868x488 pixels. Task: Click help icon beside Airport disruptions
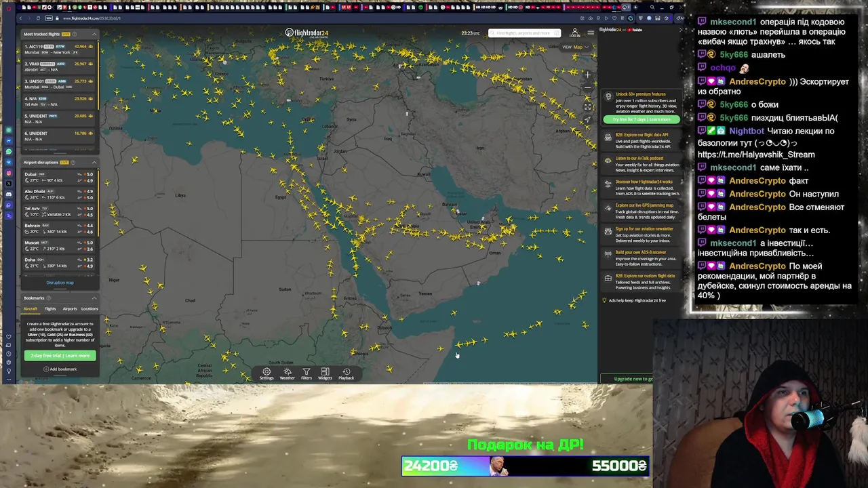pos(75,163)
